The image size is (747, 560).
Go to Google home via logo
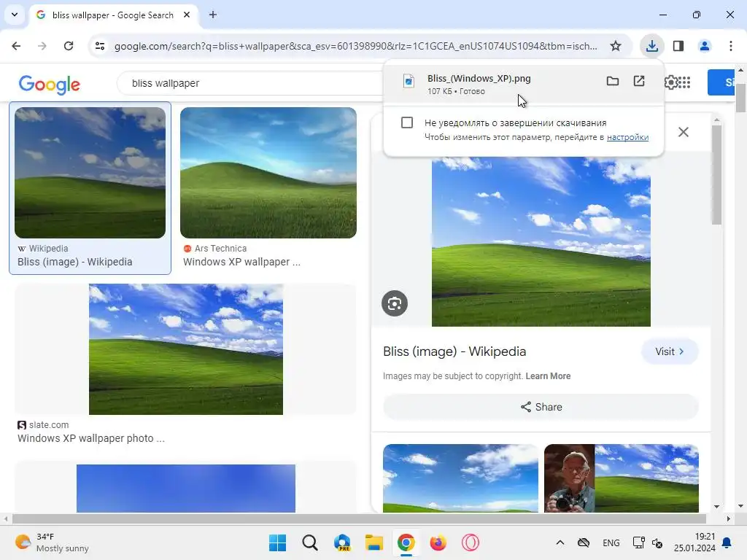[x=50, y=85]
